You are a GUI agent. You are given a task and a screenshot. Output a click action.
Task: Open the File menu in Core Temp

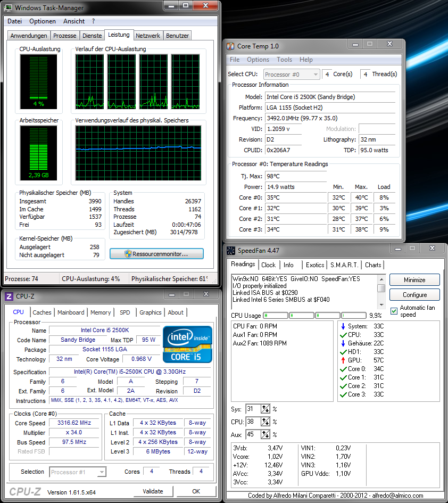tap(235, 60)
